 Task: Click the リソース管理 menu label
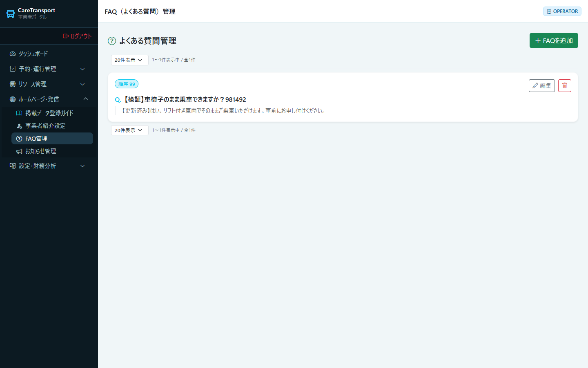click(x=33, y=84)
